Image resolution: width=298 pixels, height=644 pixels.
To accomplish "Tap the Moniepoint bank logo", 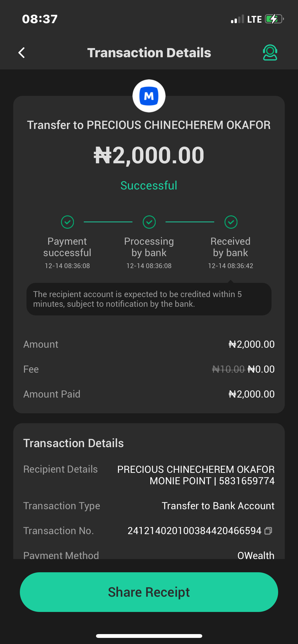I will 149,96.
